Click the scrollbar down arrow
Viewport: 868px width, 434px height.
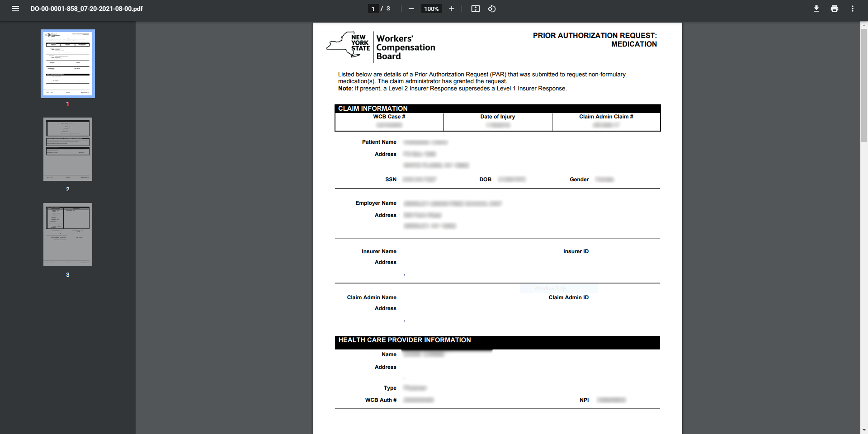[864, 430]
